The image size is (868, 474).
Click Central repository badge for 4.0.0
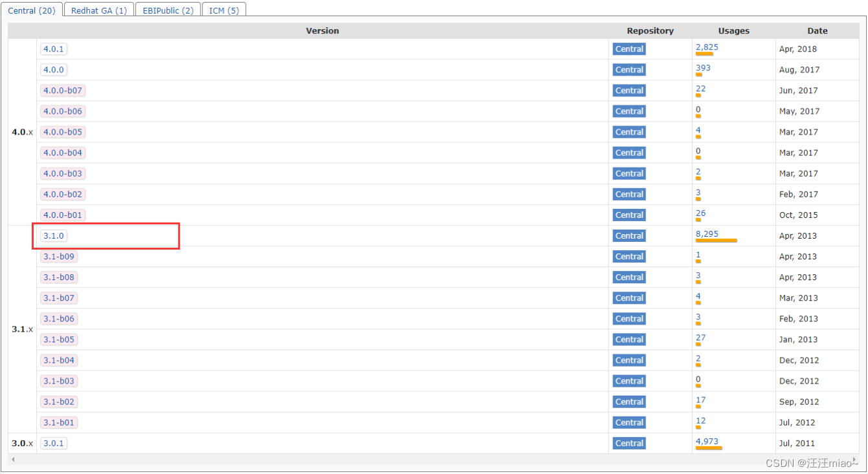629,70
